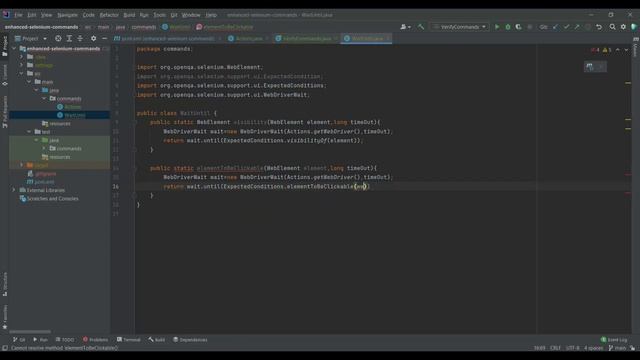
Task: Open the Dependencies tool window button
Action: pyautogui.click(x=190, y=340)
